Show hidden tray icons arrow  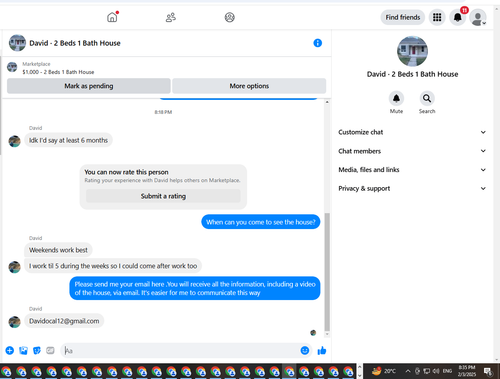[x=408, y=371]
